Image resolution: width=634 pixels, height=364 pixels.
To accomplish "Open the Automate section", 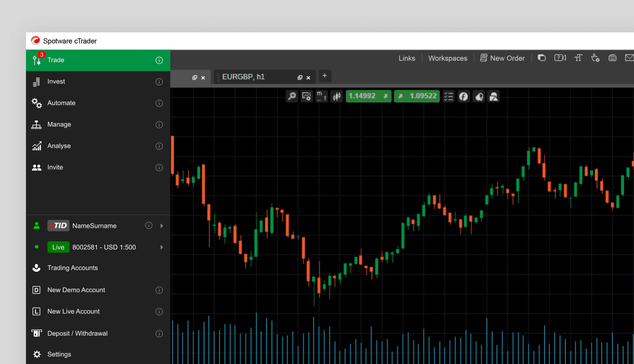I will pos(98,103).
